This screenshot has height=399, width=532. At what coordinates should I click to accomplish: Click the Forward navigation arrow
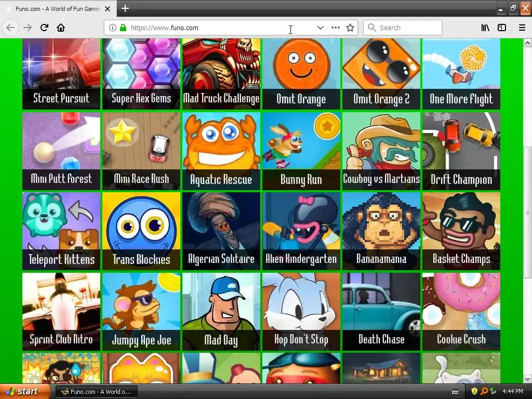click(28, 28)
